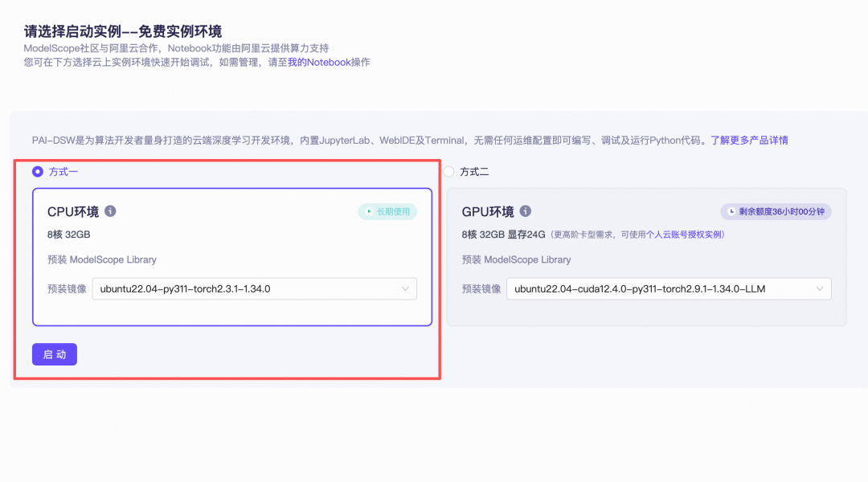The width and height of the screenshot is (868, 482).
Task: Select the 方式二 radio button
Action: click(448, 172)
